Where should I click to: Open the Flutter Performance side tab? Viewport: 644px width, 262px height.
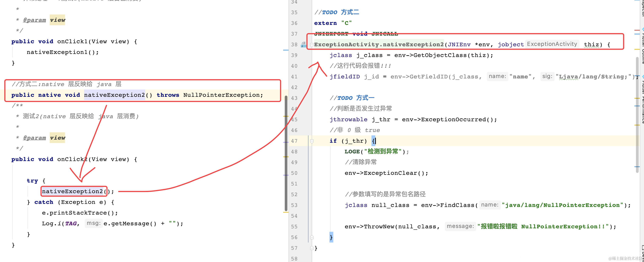coord(643,100)
